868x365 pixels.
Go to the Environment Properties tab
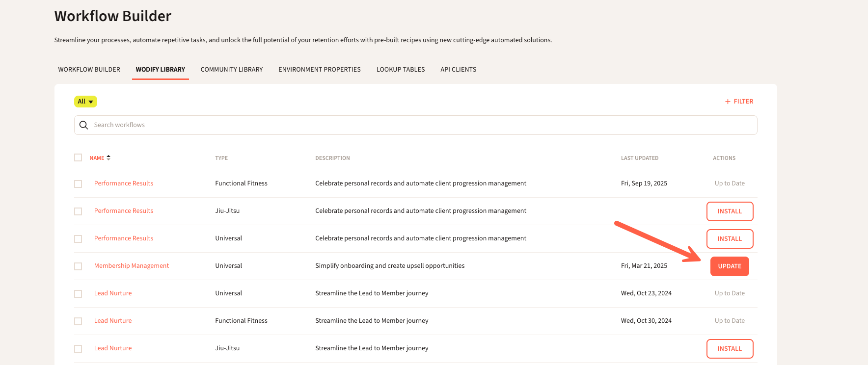tap(320, 70)
